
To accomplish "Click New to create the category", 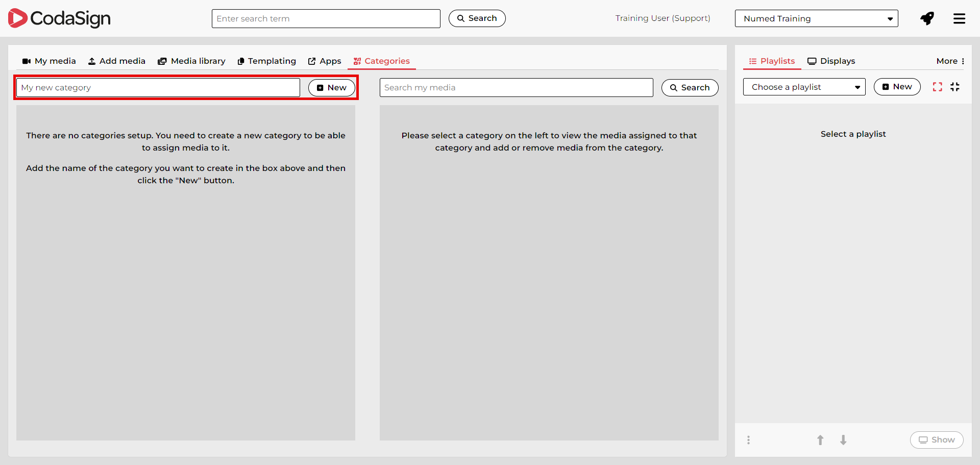I will pos(331,87).
